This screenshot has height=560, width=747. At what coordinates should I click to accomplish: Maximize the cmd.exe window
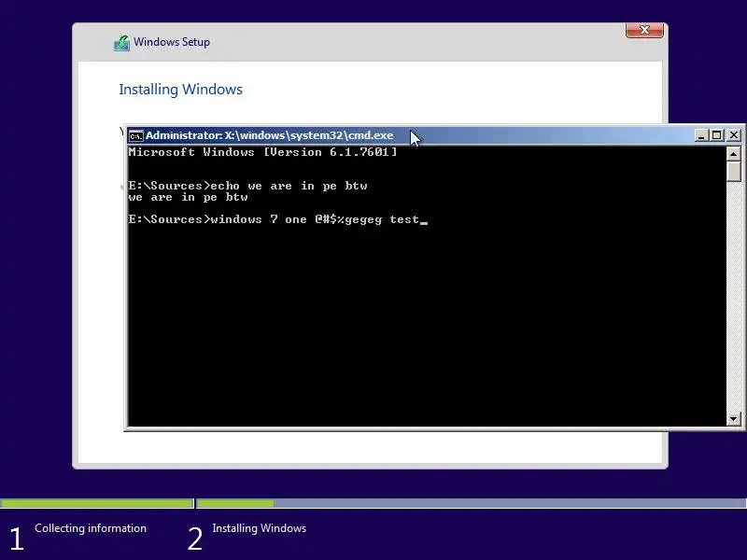pos(716,135)
